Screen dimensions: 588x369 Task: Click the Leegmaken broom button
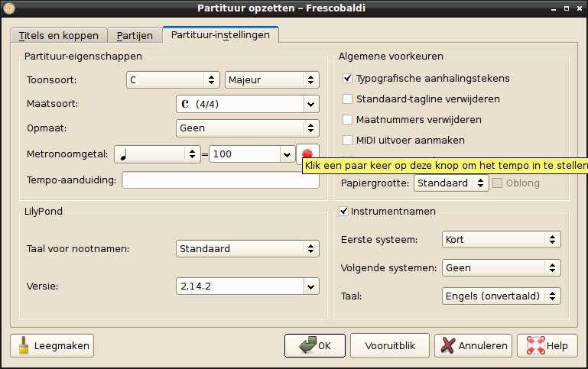(53, 345)
